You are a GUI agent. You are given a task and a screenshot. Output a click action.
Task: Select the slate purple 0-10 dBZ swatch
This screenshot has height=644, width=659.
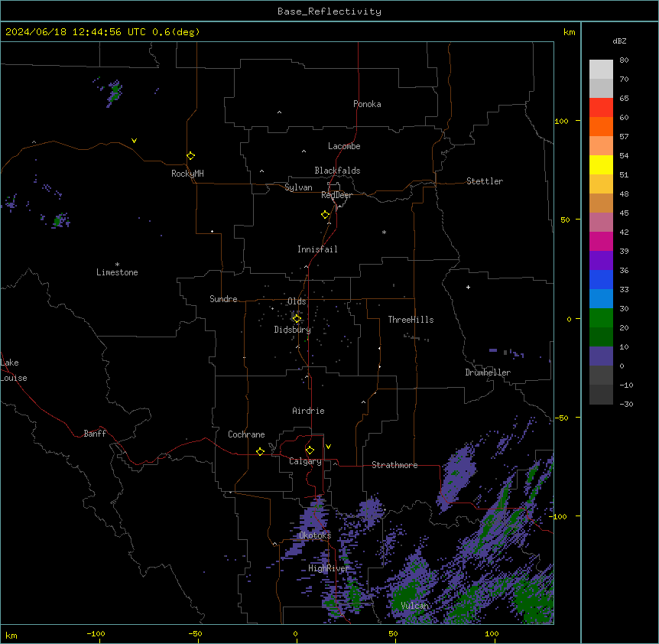click(x=601, y=356)
